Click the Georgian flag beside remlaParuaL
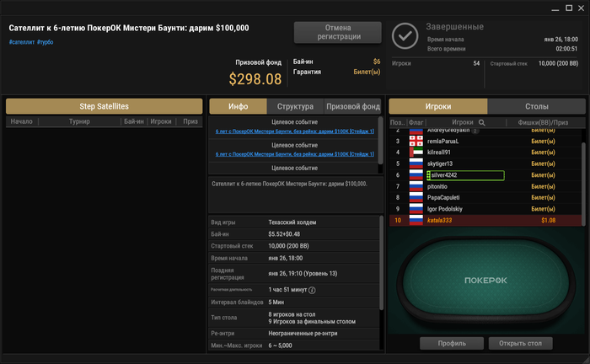Viewport: 590px width, 364px height. pyautogui.click(x=416, y=141)
